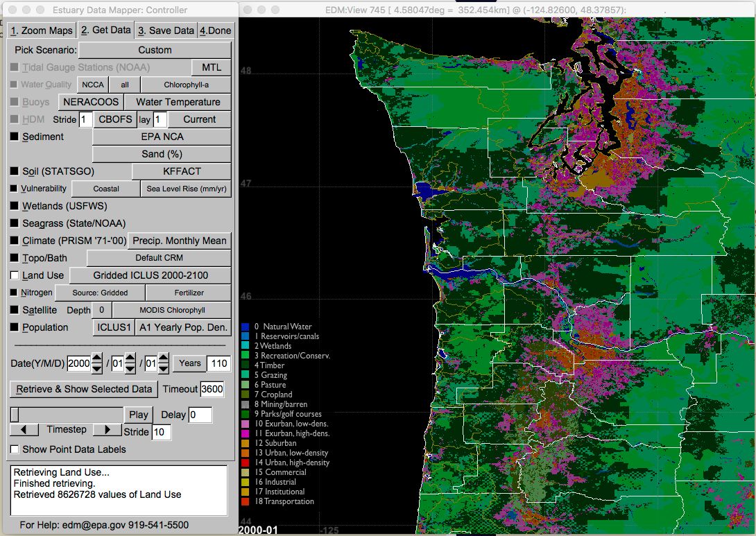Expand the Precip. Monthly Mean selector

click(179, 241)
